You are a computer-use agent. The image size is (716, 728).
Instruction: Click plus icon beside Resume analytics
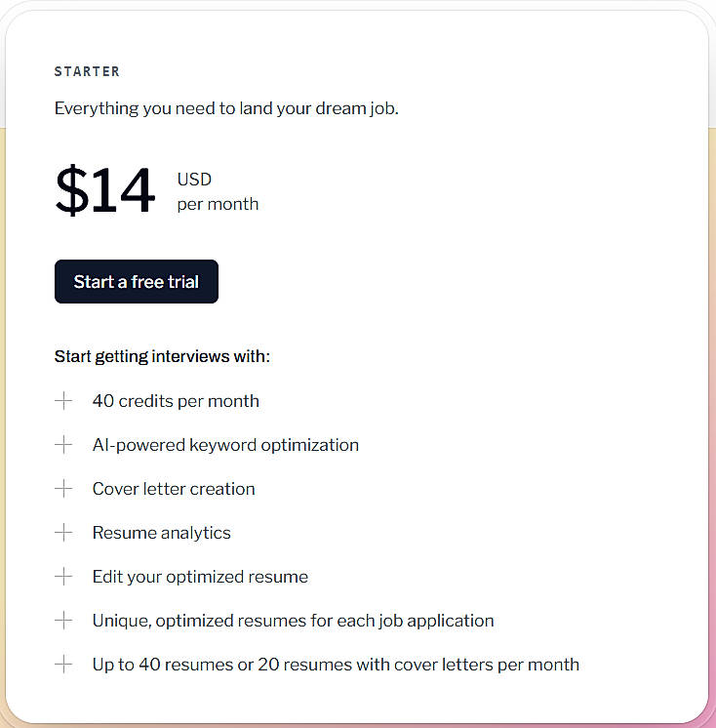pos(63,532)
